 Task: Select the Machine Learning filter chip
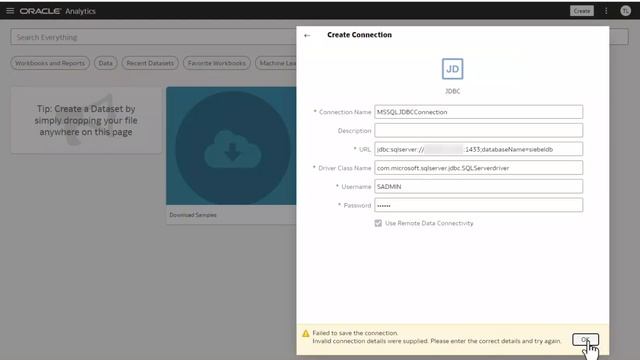tap(276, 63)
